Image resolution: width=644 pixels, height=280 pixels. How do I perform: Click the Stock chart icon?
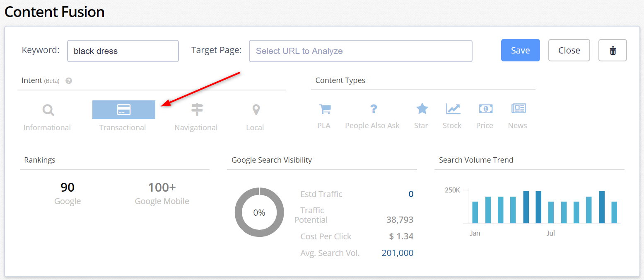453,109
